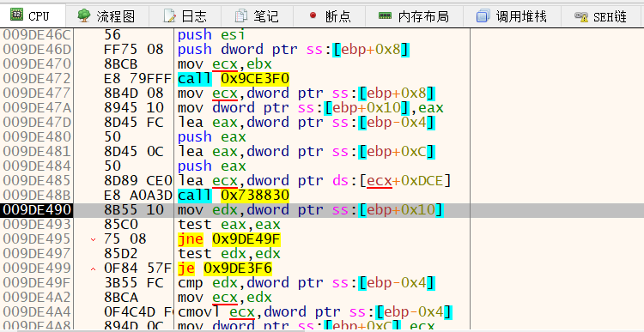644x332 pixels.
Task: Click the memory module icon on 内存布局 tab
Action: coord(386,16)
